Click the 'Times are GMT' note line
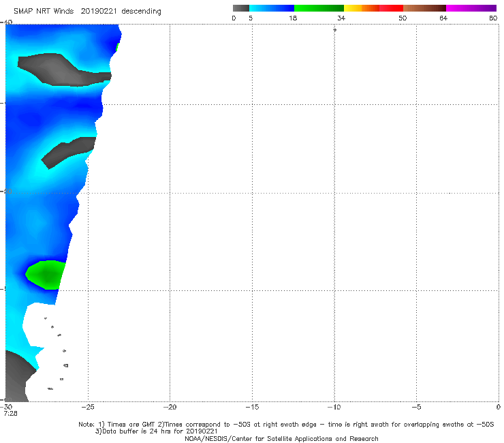The image size is (504, 443). pos(286,425)
